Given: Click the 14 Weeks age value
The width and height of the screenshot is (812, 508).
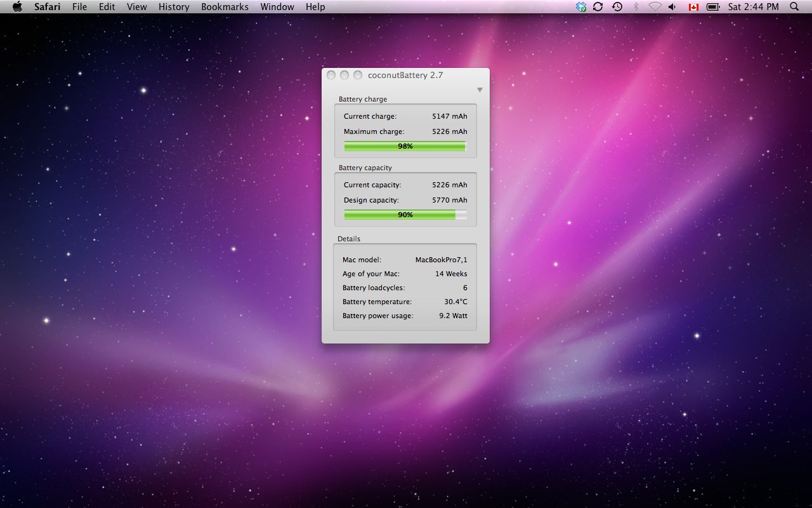Looking at the screenshot, I should 451,274.
